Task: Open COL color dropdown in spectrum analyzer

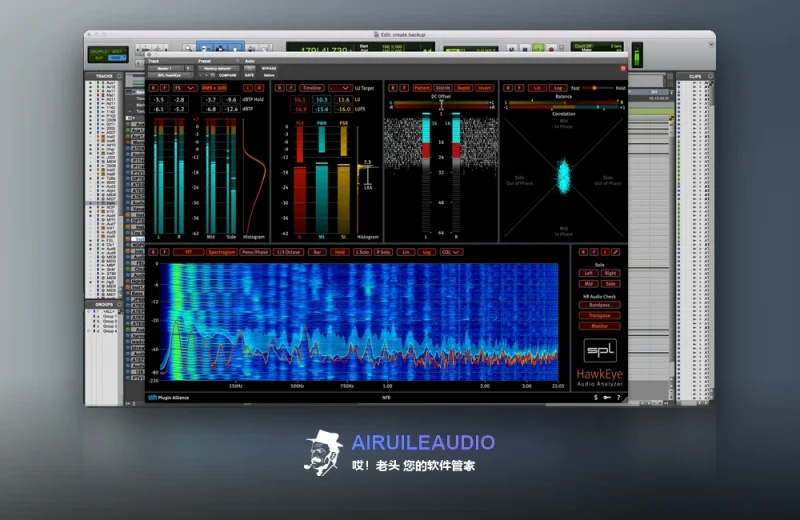Action: [451, 252]
